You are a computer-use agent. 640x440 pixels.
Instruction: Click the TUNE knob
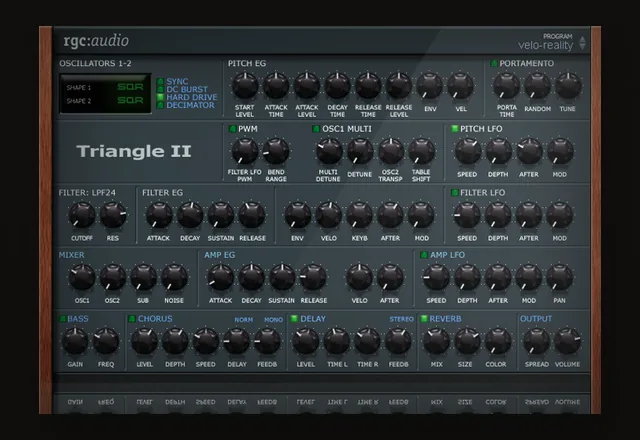point(568,86)
